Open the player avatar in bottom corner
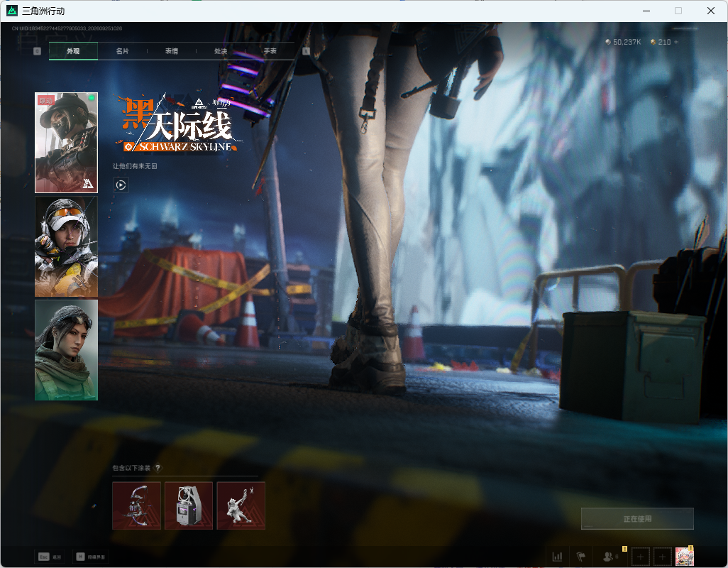The height and width of the screenshot is (568, 728). 684,557
